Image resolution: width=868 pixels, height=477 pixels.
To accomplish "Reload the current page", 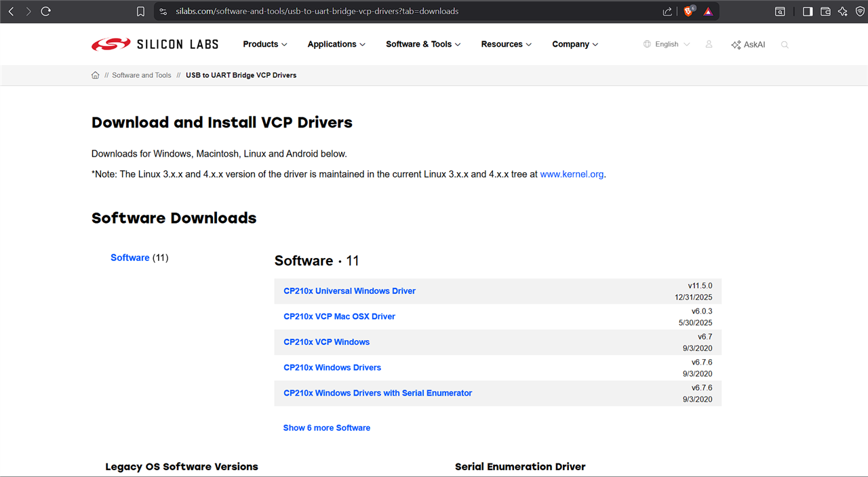I will pos(46,12).
